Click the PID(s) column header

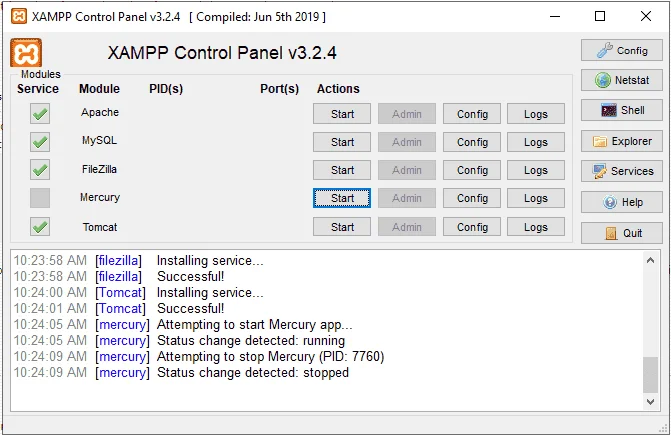click(x=166, y=89)
